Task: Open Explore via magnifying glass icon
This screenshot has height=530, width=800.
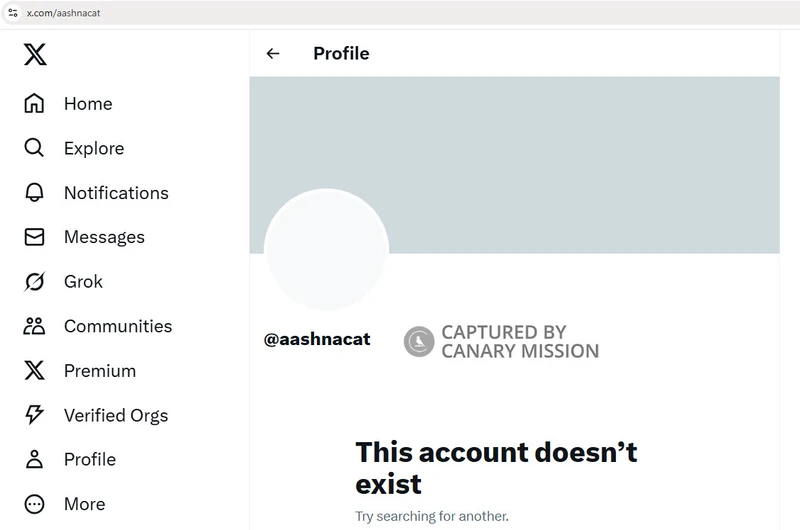Action: point(35,148)
